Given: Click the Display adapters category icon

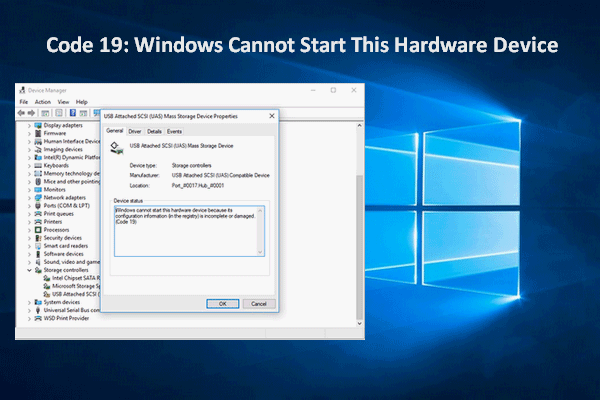Looking at the screenshot, I should click(38, 125).
